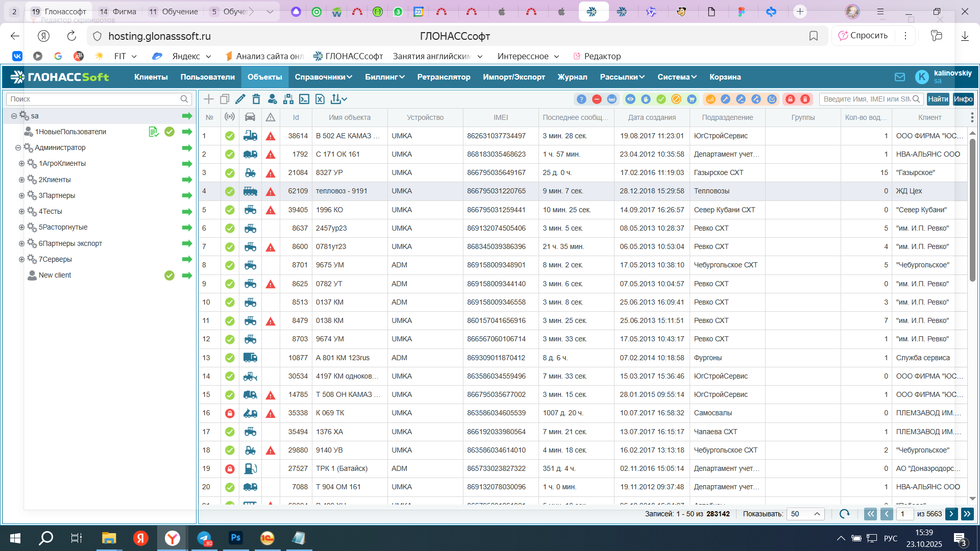
Task: Click the blue eye filter icon
Action: click(630, 99)
